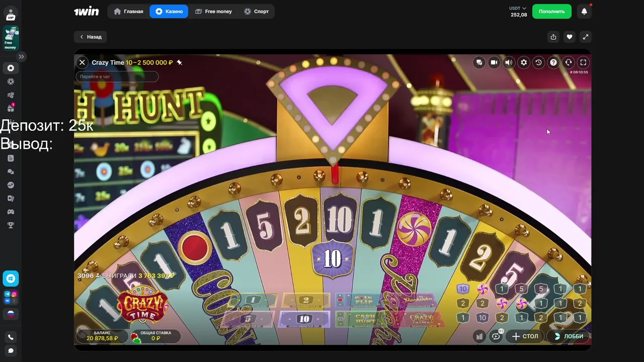644x362 pixels.
Task: Share the game via share icon
Action: coord(553,37)
